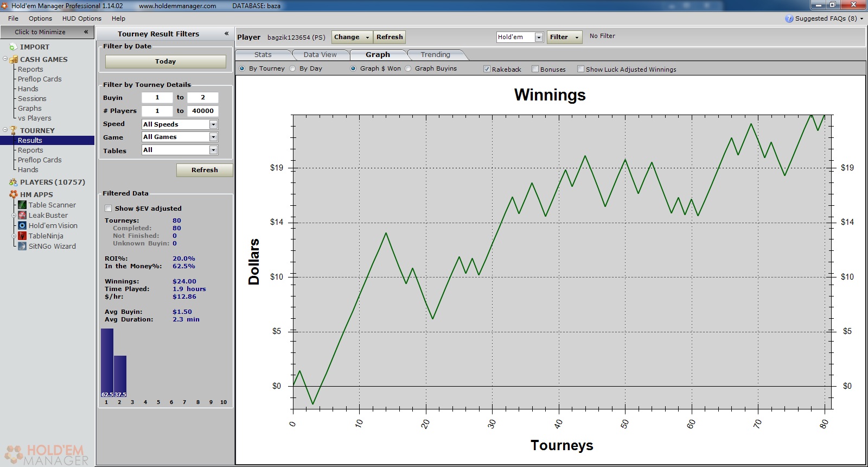Select the By Day radio button

click(x=293, y=68)
